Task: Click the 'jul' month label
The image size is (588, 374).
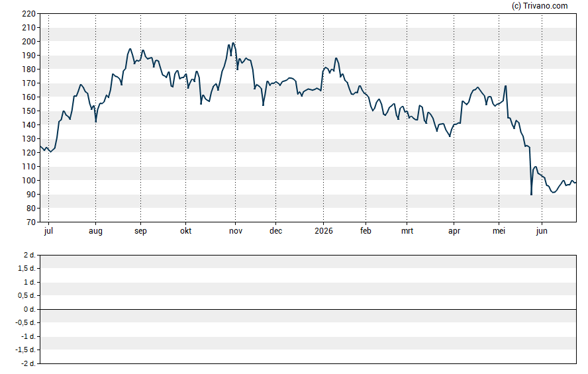Action: click(48, 231)
